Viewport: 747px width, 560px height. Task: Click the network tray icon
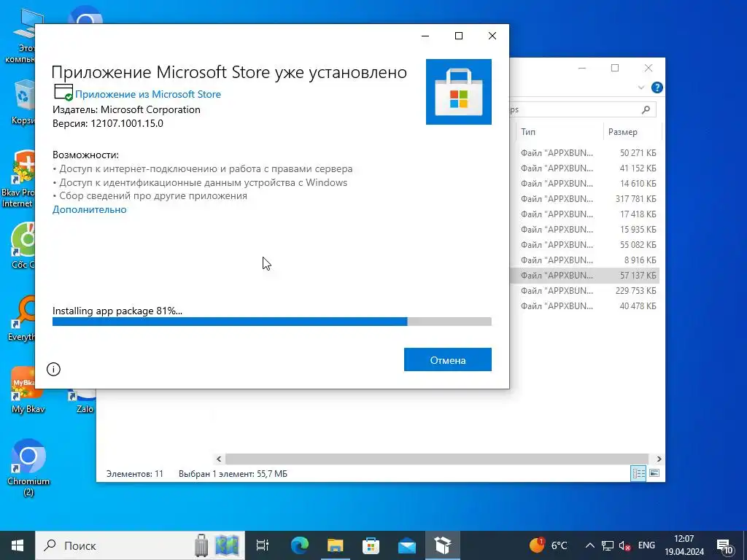pyautogui.click(x=608, y=545)
